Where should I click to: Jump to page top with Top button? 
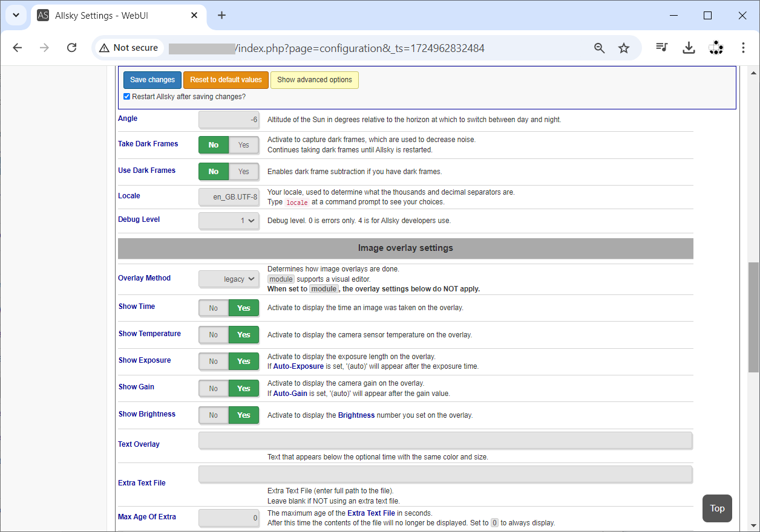pyautogui.click(x=717, y=508)
